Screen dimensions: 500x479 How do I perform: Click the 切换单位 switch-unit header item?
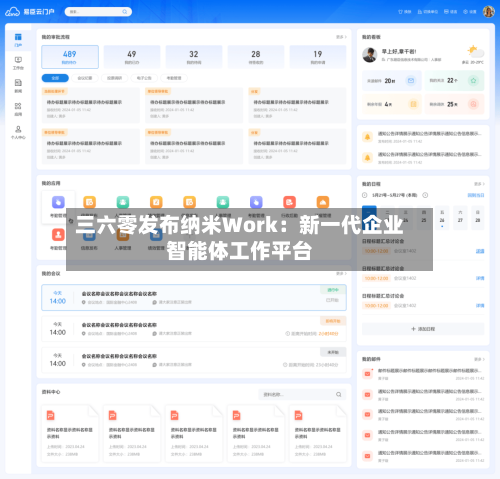428,12
